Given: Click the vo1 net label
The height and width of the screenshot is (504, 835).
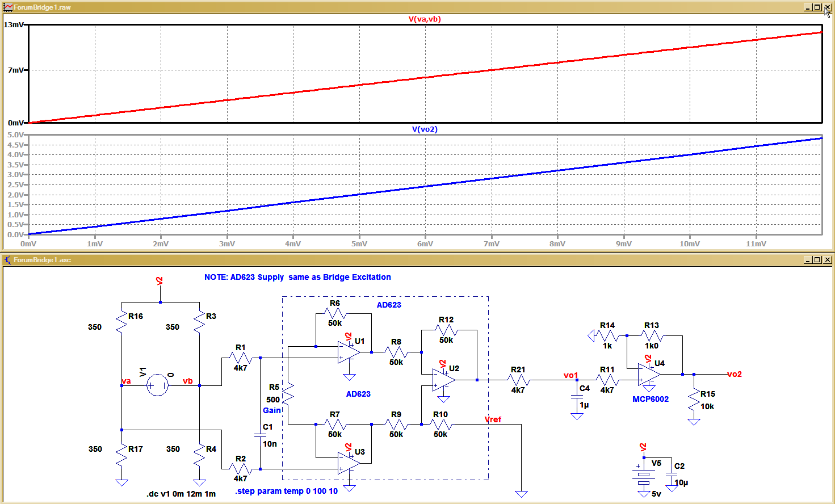Looking at the screenshot, I should (x=571, y=375).
